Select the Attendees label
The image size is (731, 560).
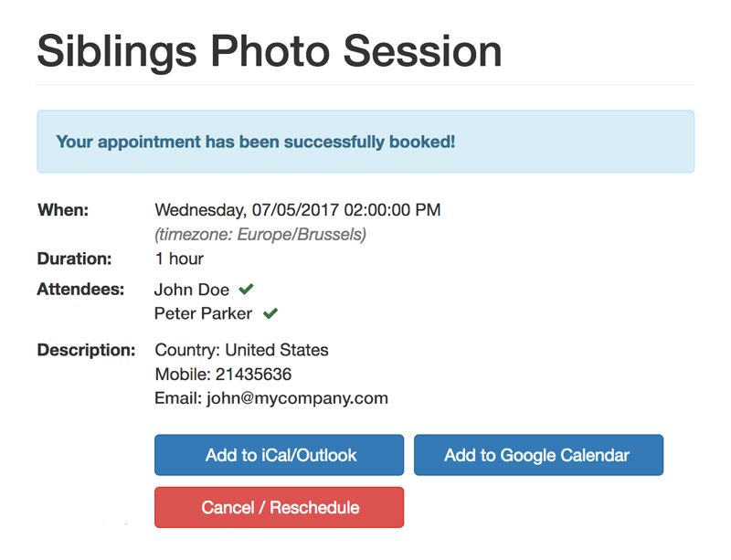tap(80, 290)
